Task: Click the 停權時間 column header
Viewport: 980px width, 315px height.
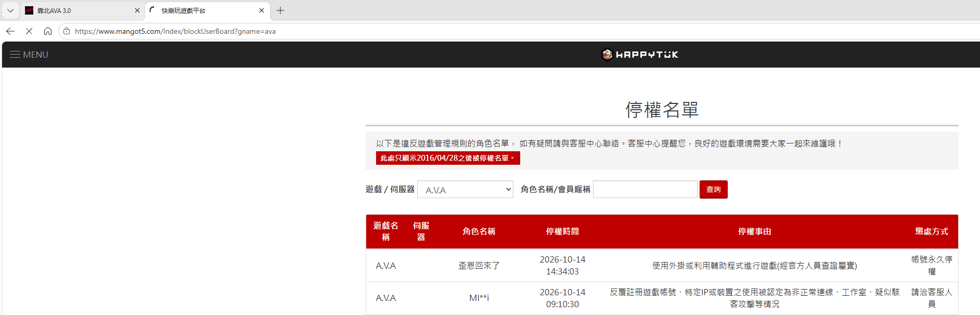Action: coord(562,231)
